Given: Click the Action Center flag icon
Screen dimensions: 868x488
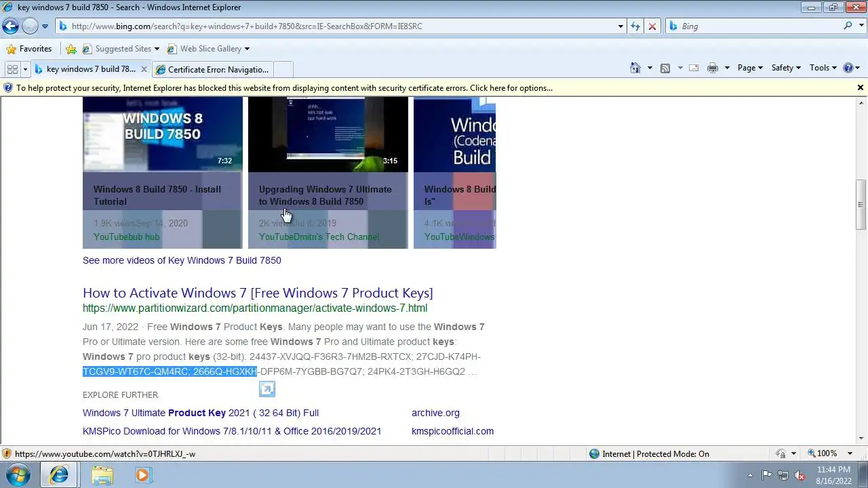Looking at the screenshot, I should [x=766, y=475].
